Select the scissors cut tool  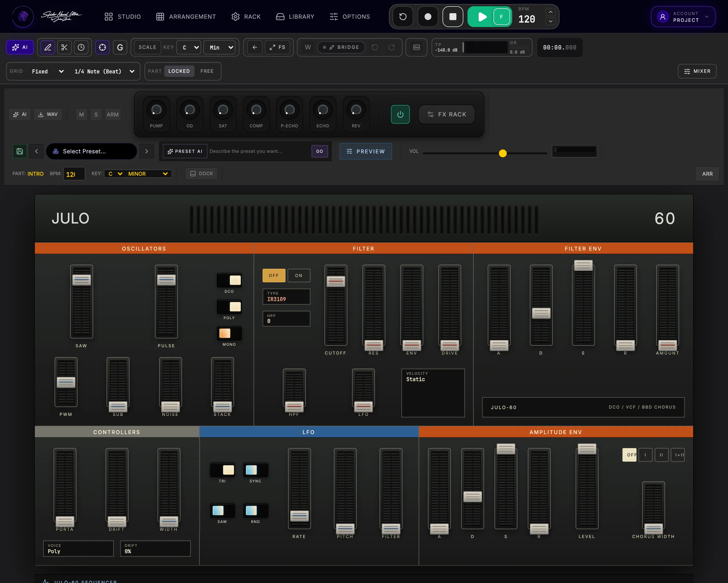(x=64, y=47)
